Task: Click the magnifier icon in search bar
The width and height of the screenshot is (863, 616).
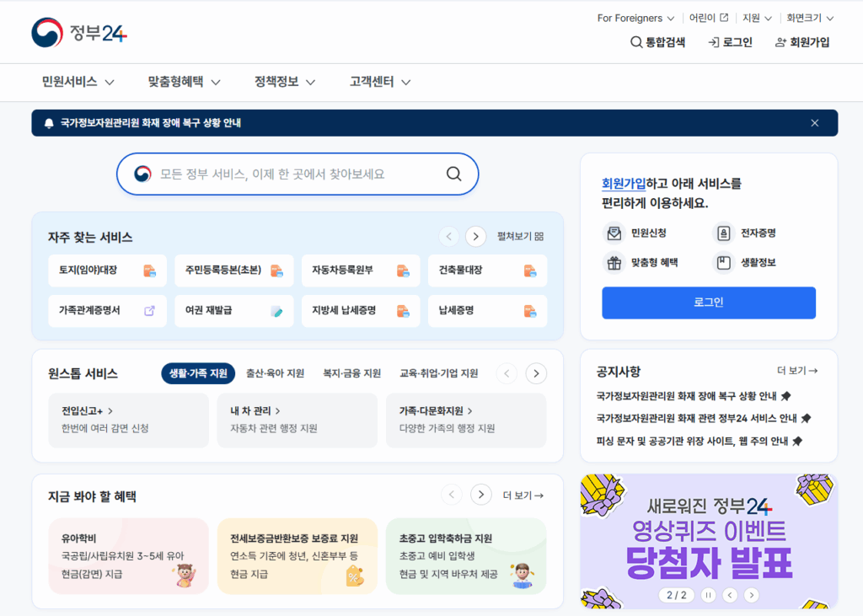Action: (x=454, y=174)
